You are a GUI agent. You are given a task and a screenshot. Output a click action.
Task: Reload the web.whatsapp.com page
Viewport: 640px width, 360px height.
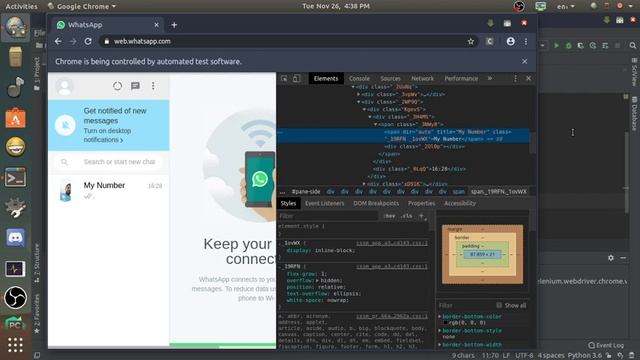(x=88, y=41)
